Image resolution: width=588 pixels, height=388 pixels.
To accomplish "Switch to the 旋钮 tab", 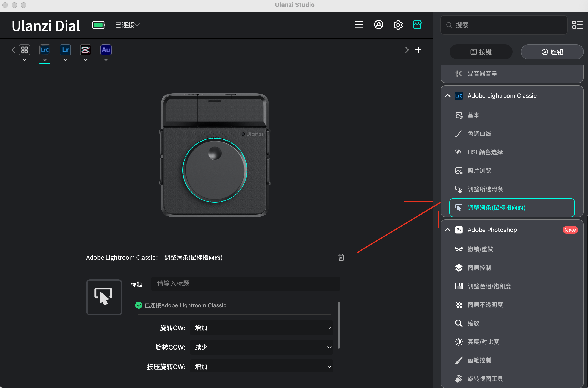I will coord(552,52).
